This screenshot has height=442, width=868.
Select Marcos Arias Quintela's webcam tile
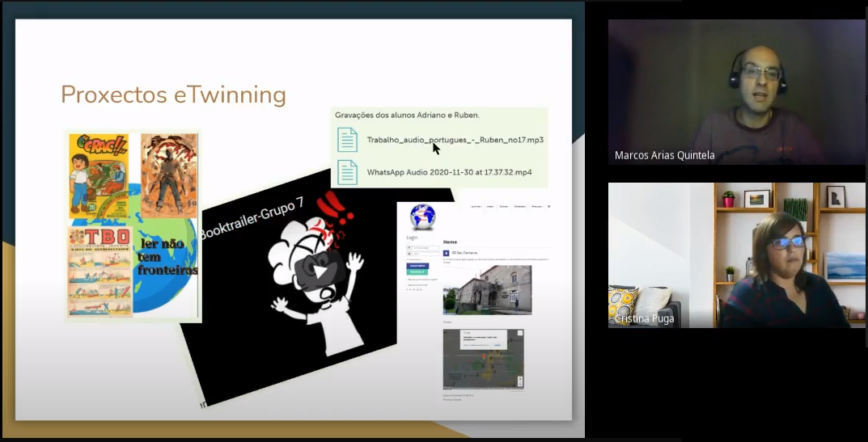coord(736,92)
